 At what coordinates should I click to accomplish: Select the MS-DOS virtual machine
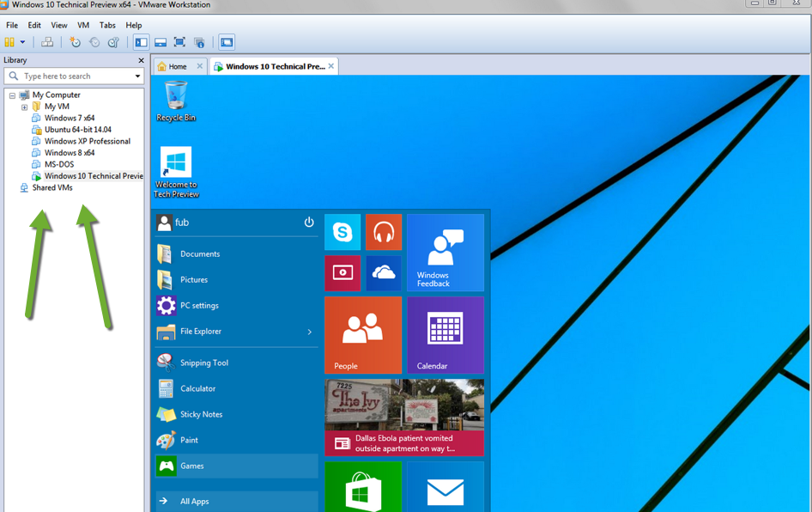coord(59,164)
